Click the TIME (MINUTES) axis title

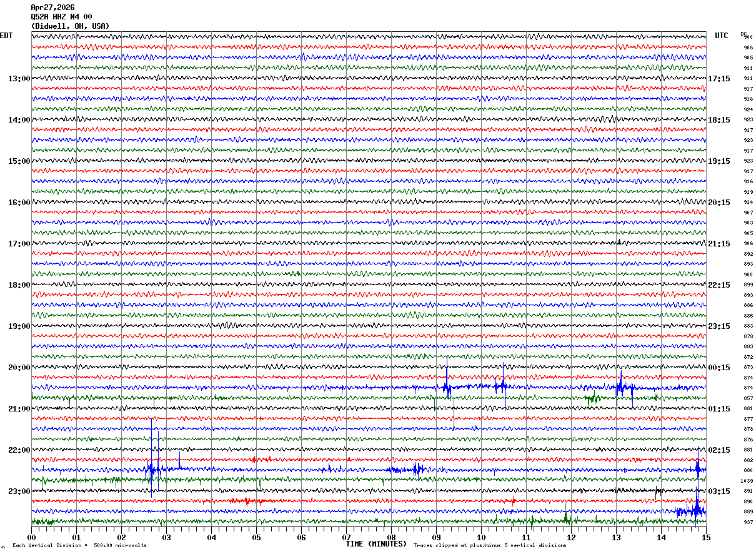[376, 544]
